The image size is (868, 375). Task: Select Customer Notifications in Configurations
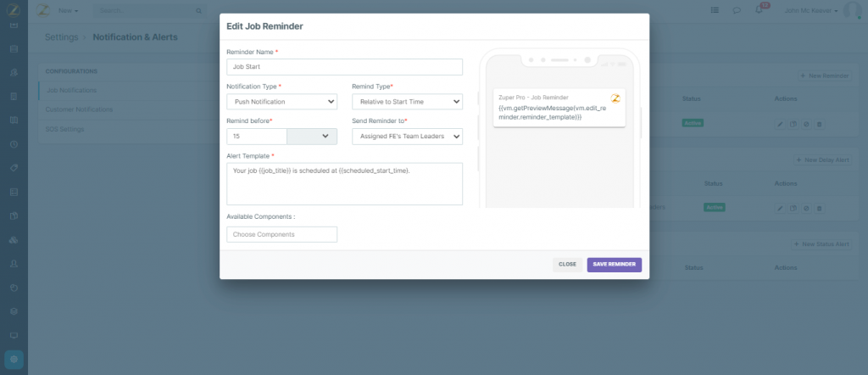[79, 109]
